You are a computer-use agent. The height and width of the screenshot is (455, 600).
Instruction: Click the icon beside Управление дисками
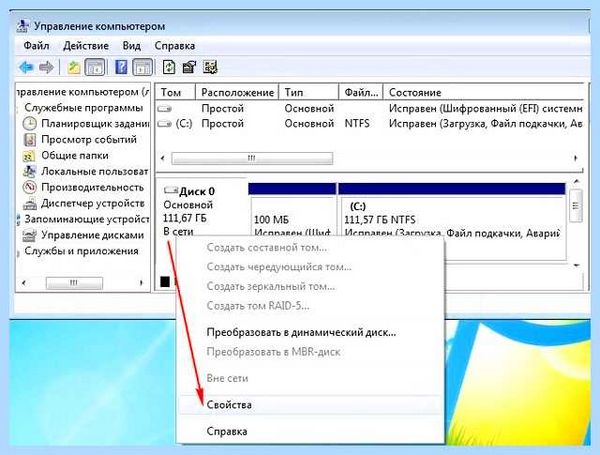pyautogui.click(x=29, y=235)
